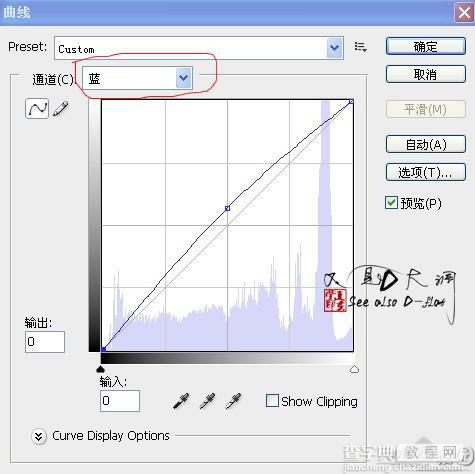Click the white input slider triangle
The height and width of the screenshot is (474, 475).
pyautogui.click(x=354, y=369)
